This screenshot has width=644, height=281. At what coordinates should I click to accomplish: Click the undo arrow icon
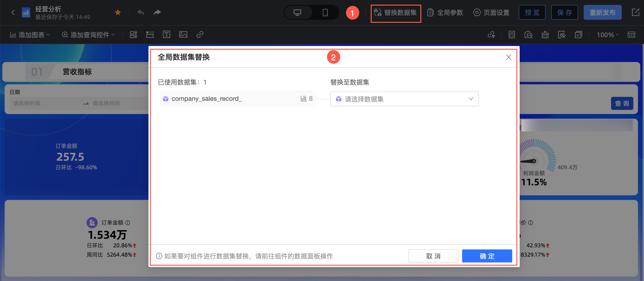pos(141,12)
